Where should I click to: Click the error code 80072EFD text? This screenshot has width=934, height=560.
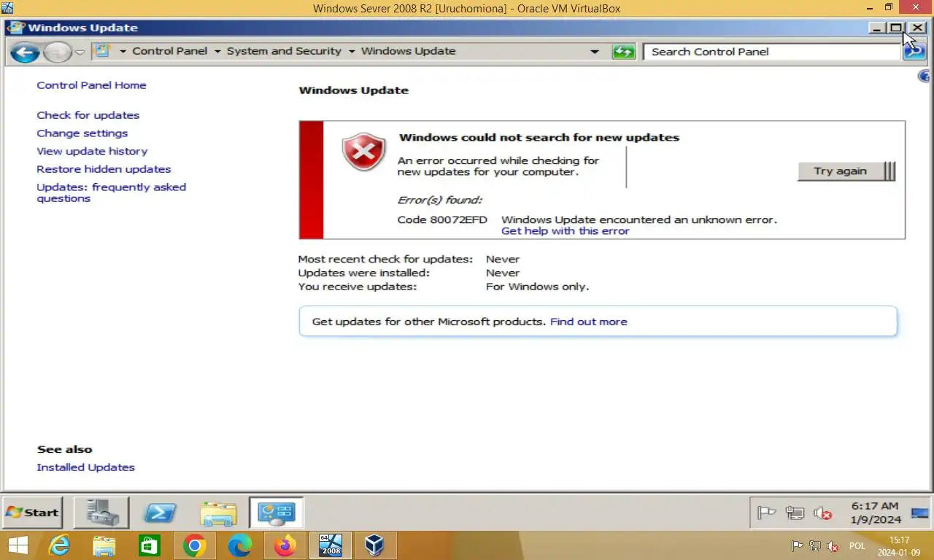pyautogui.click(x=442, y=219)
